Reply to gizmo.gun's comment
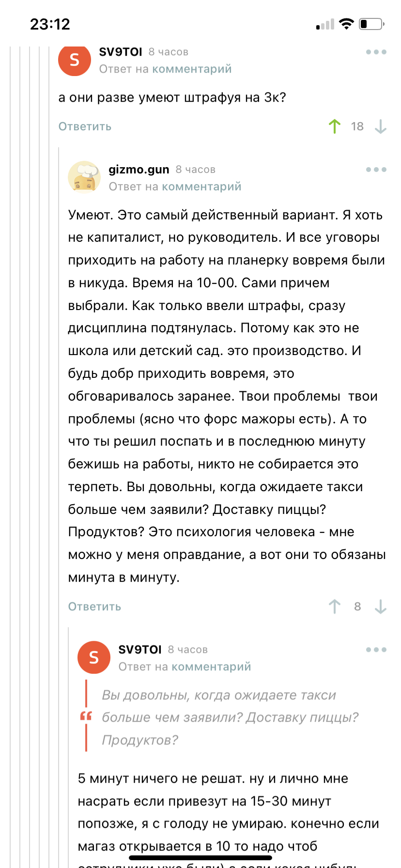 (94, 606)
